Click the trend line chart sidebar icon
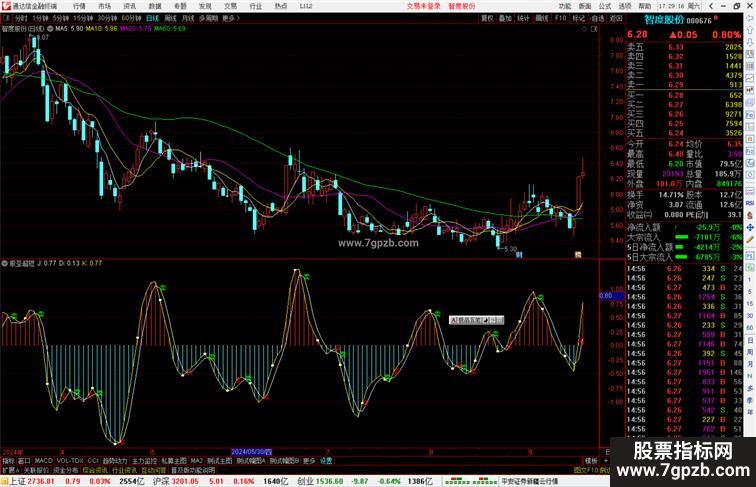This screenshot has height=487, width=756. pos(750,78)
